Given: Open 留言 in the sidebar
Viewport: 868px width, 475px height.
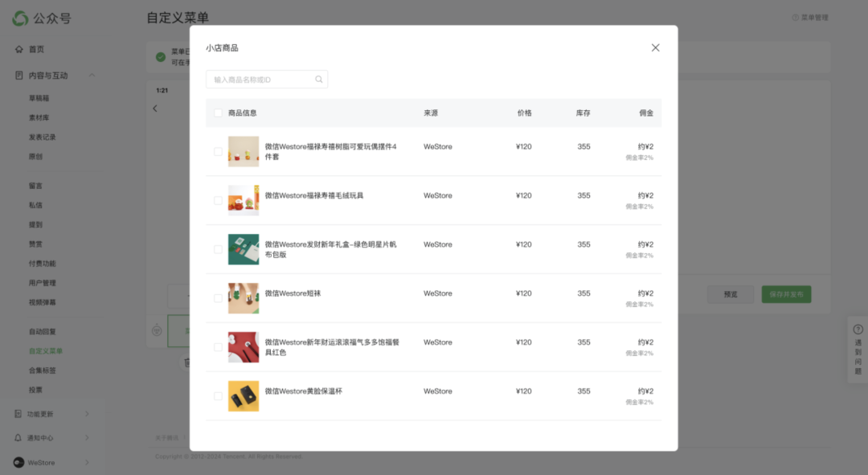Looking at the screenshot, I should point(35,186).
